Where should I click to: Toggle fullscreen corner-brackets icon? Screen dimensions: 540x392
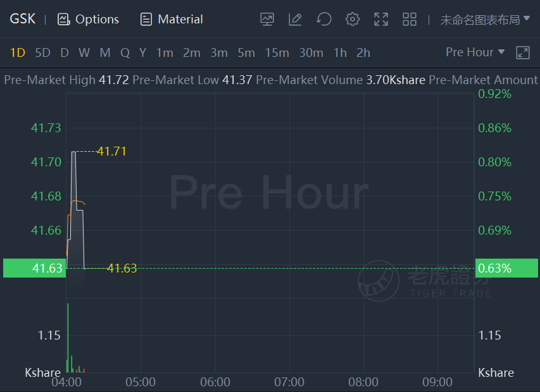[381, 19]
